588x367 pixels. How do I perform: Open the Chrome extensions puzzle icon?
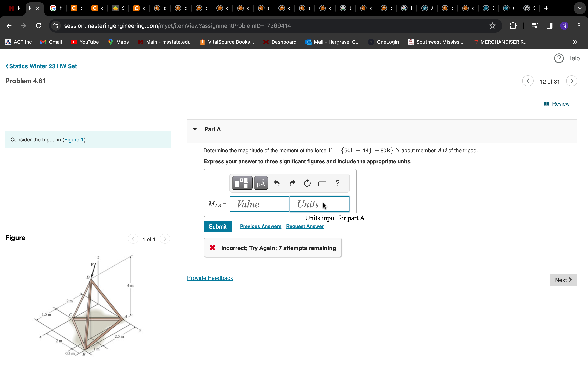tap(513, 26)
